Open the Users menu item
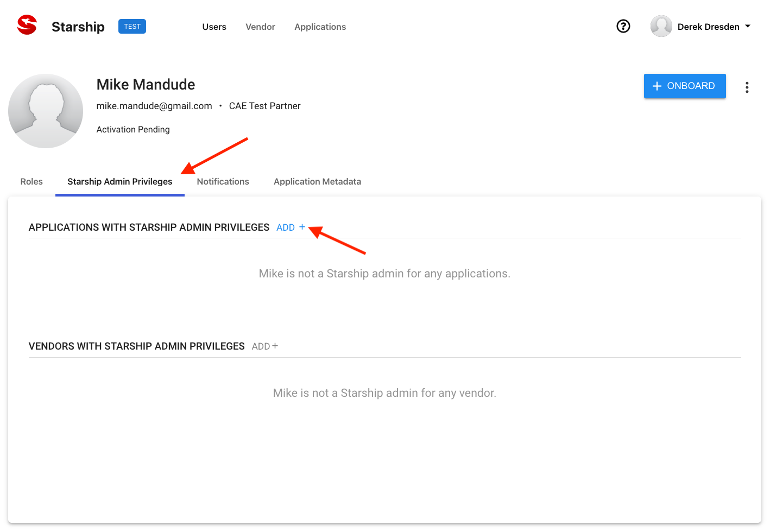Image resolution: width=770 pixels, height=532 pixels. 214,27
